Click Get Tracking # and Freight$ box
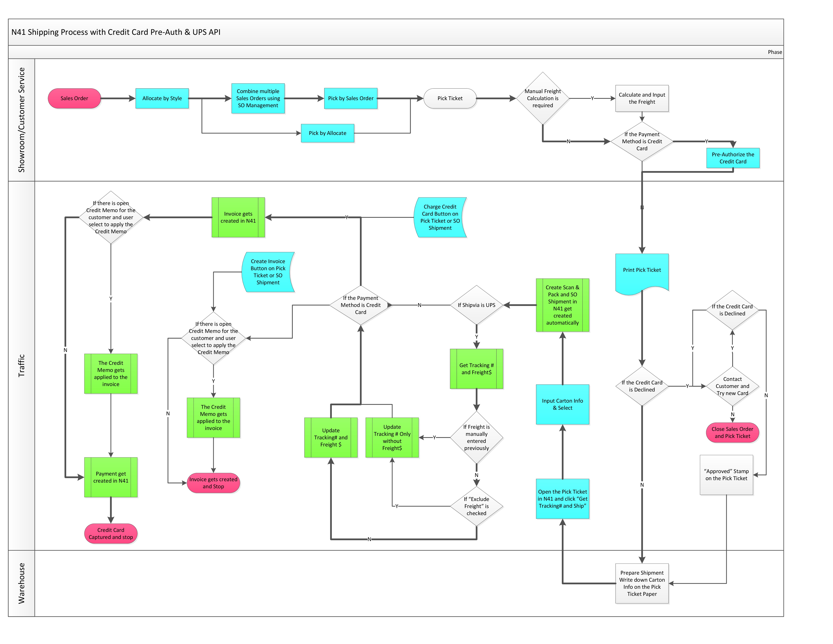833x644 pixels. 477,369
